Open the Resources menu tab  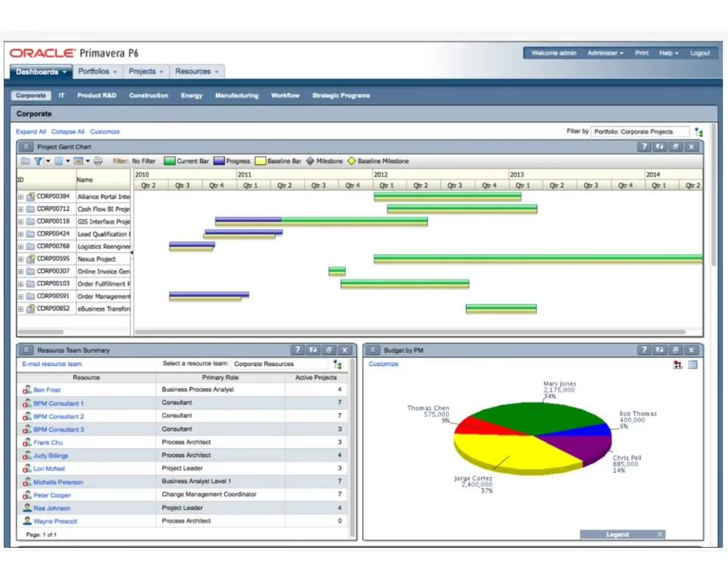click(x=197, y=71)
